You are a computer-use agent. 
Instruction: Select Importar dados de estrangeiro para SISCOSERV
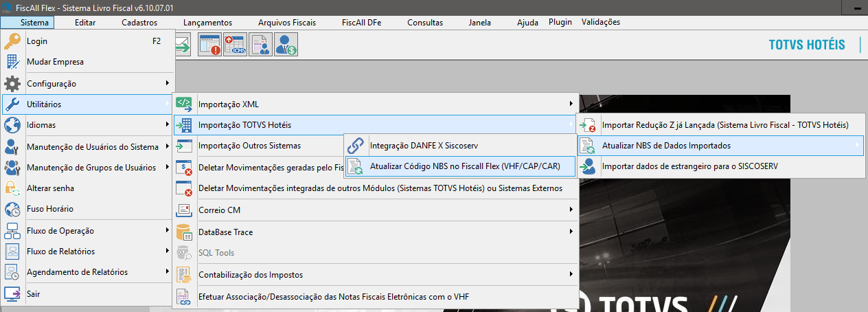pyautogui.click(x=722, y=166)
